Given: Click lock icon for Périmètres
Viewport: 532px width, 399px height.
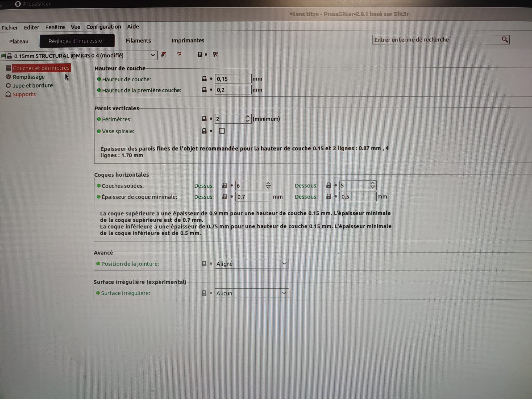Looking at the screenshot, I should click(x=204, y=119).
